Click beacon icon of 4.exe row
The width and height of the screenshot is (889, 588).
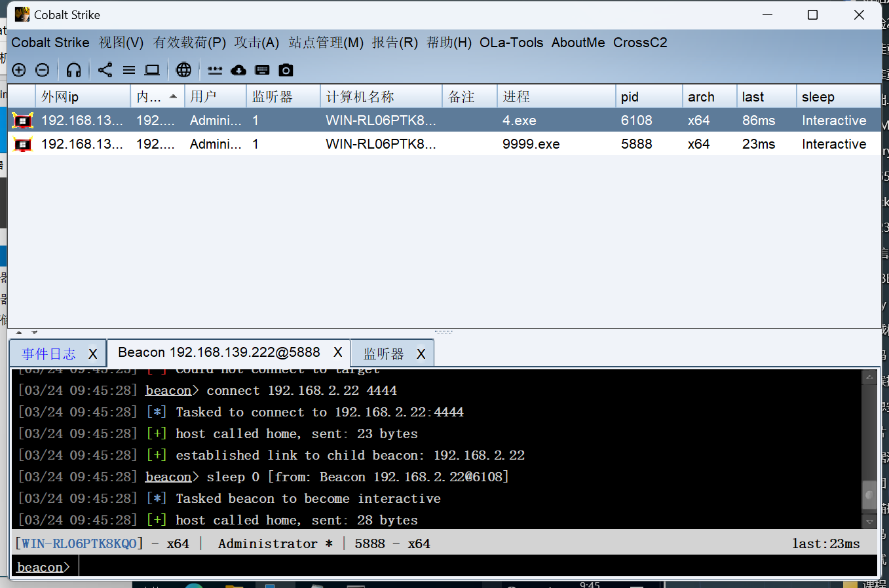coord(22,120)
